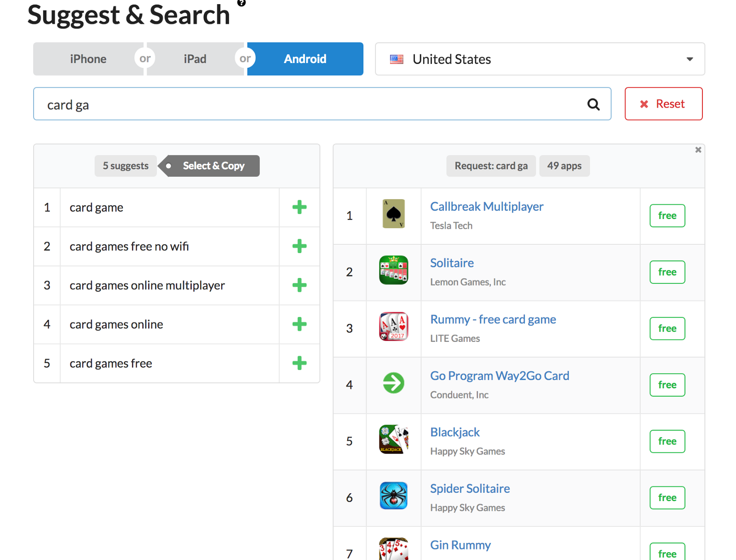The width and height of the screenshot is (736, 560).
Task: Add 'card games free no wifi' suggestion
Action: coord(299,246)
